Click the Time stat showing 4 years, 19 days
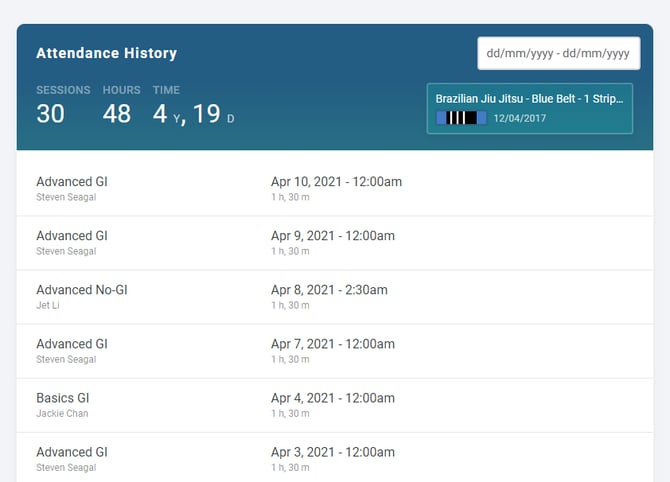 [193, 114]
